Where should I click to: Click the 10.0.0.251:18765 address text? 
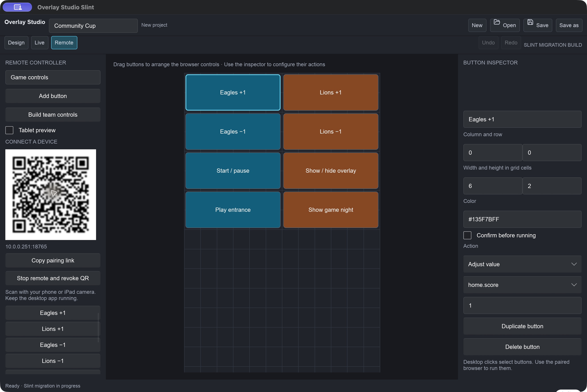[26, 246]
